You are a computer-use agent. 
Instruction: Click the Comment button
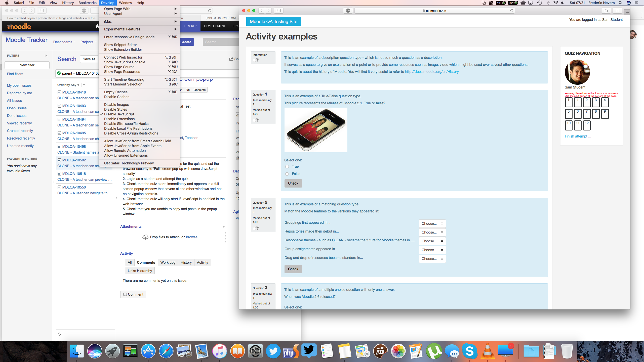[133, 294]
